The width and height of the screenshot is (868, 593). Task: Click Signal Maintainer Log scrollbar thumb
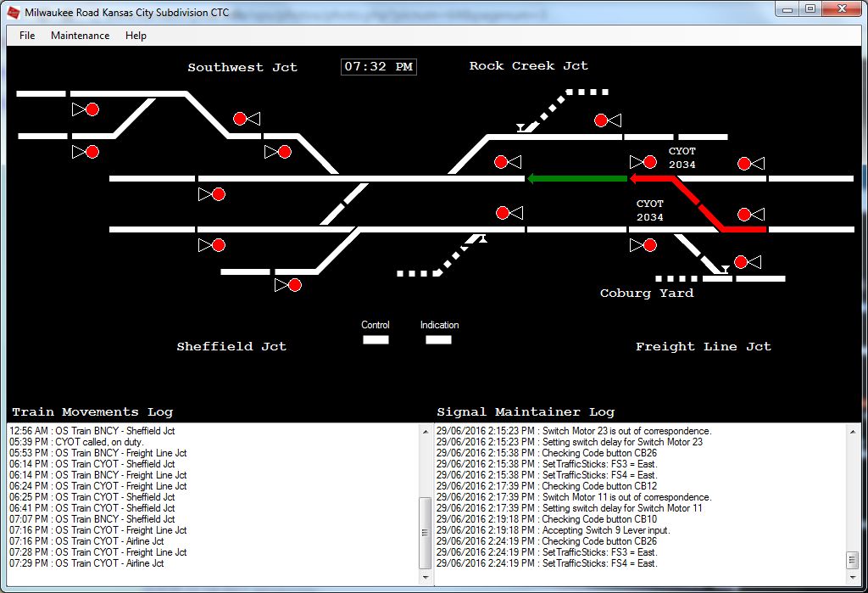coord(853,560)
